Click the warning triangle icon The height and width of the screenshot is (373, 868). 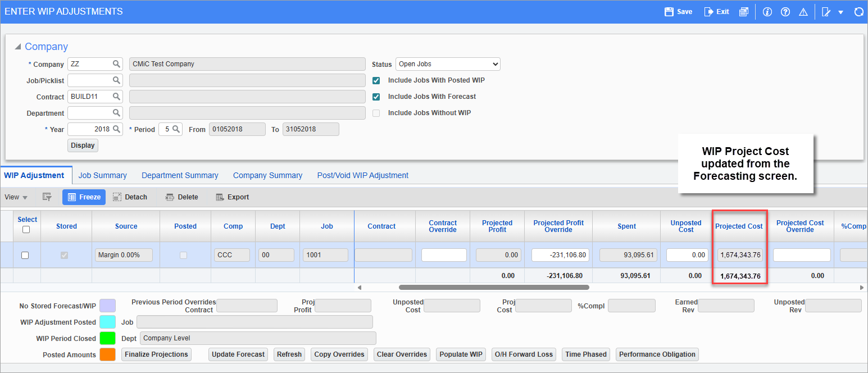click(803, 12)
